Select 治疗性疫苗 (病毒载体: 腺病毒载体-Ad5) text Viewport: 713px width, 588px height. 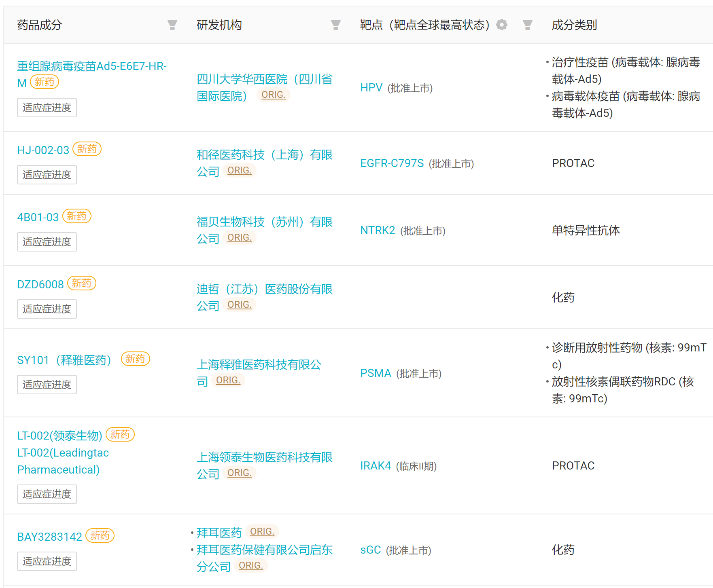click(x=626, y=70)
